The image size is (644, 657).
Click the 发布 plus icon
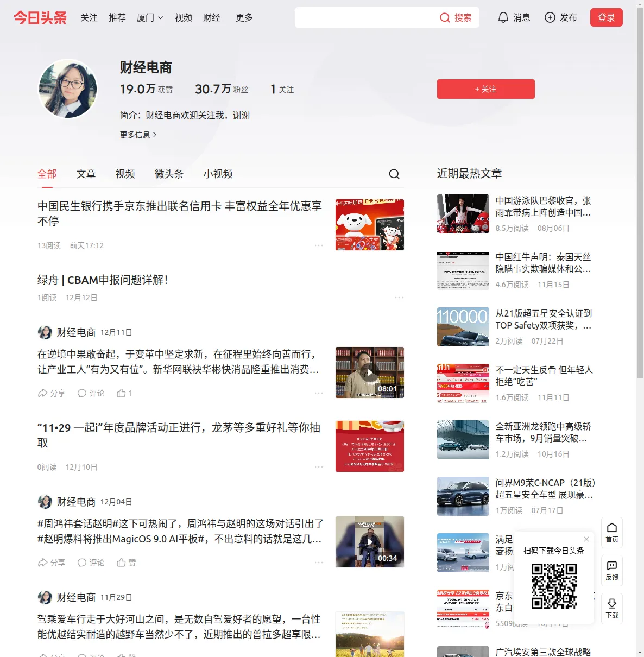pos(550,17)
